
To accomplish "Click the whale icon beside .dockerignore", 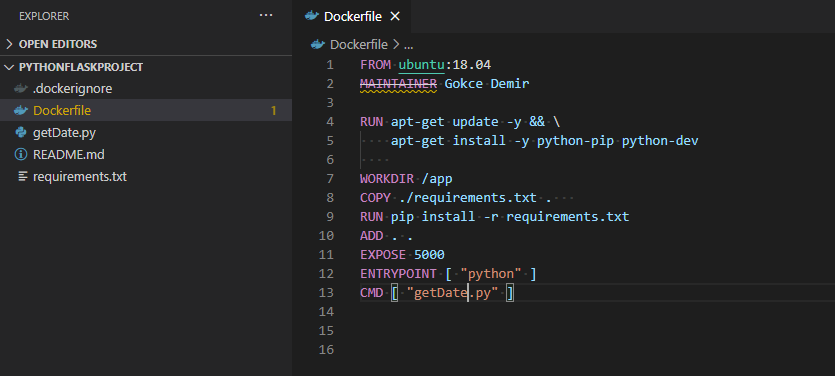I will coord(21,89).
